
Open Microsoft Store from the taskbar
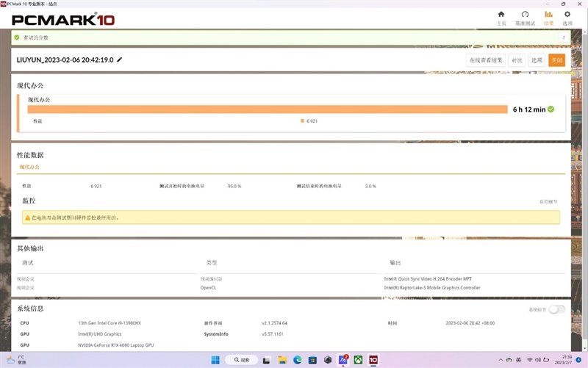point(312,360)
